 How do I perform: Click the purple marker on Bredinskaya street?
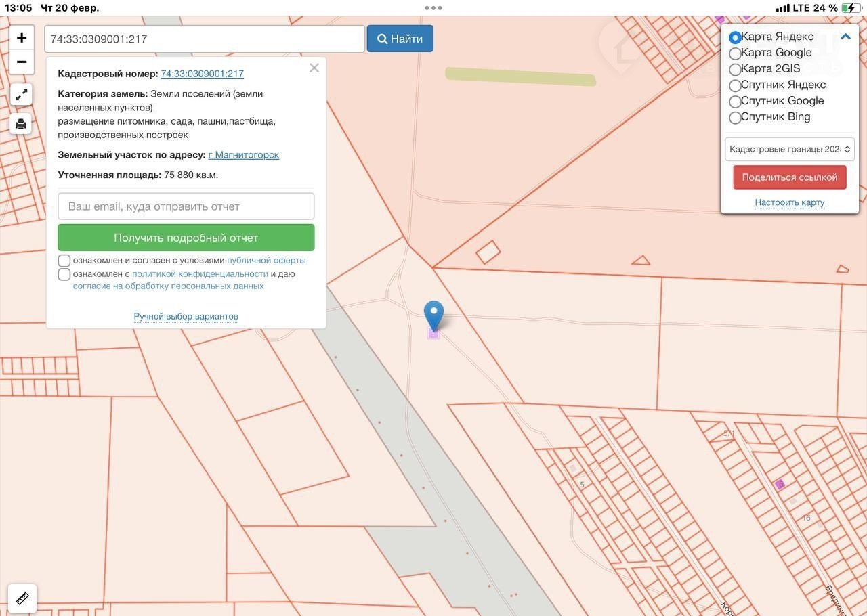(780, 484)
